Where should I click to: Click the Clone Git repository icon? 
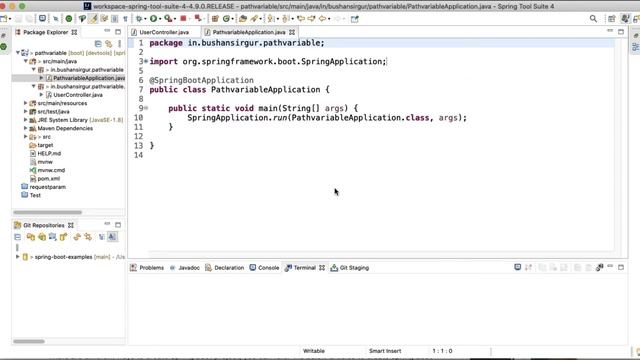42,237
